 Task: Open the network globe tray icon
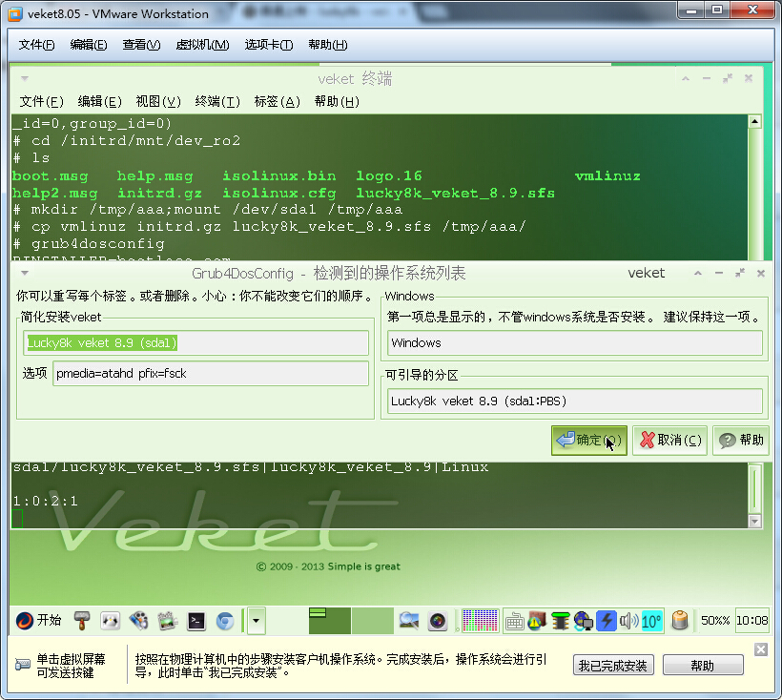(583, 621)
